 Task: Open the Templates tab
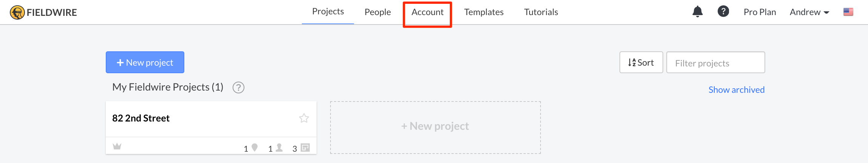pos(483,12)
